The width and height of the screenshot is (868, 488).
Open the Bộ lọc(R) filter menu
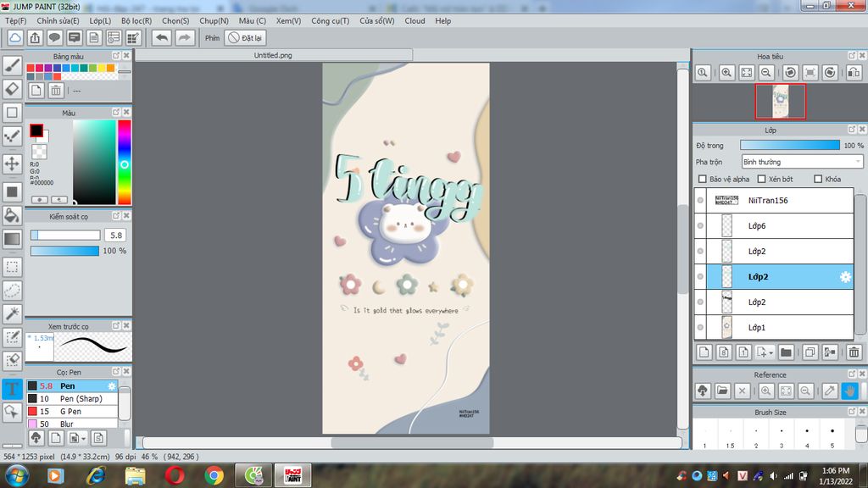[x=136, y=20]
